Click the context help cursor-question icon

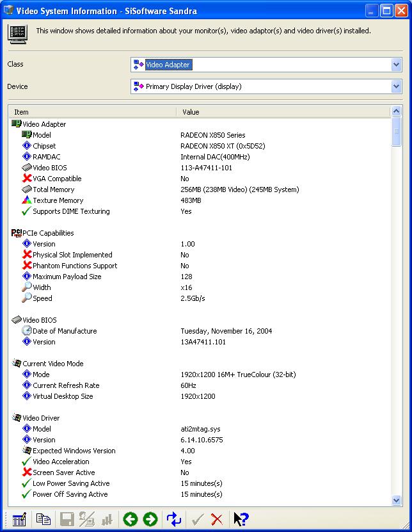241,519
